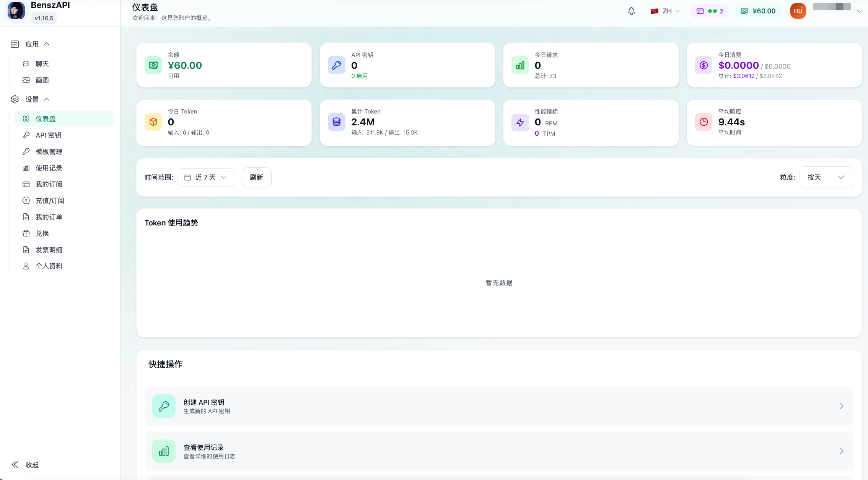Click the gift icon beside 兑换
This screenshot has width=868, height=480.
coord(26,234)
